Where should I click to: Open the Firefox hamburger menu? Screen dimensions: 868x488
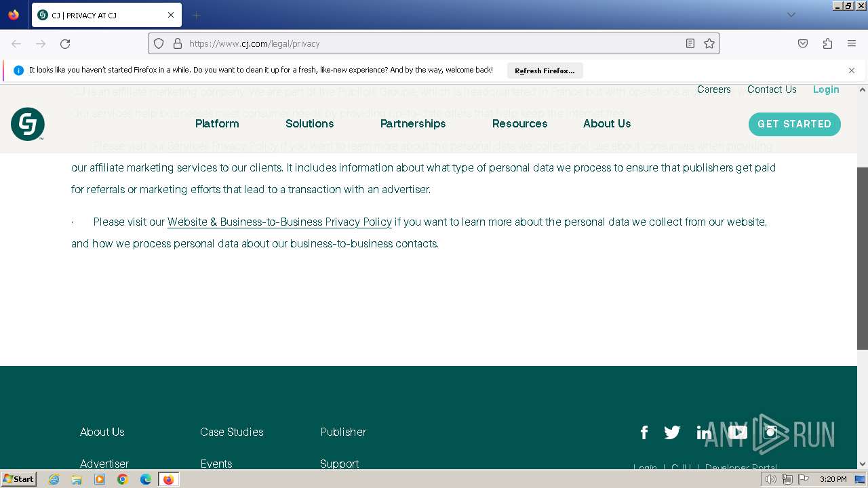(x=852, y=43)
